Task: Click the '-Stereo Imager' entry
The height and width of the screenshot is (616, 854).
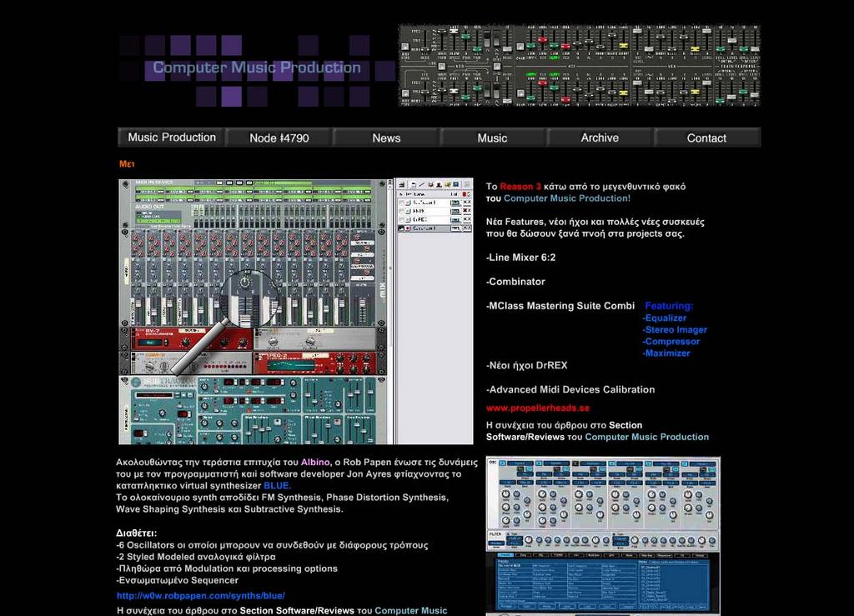Action: point(675,330)
